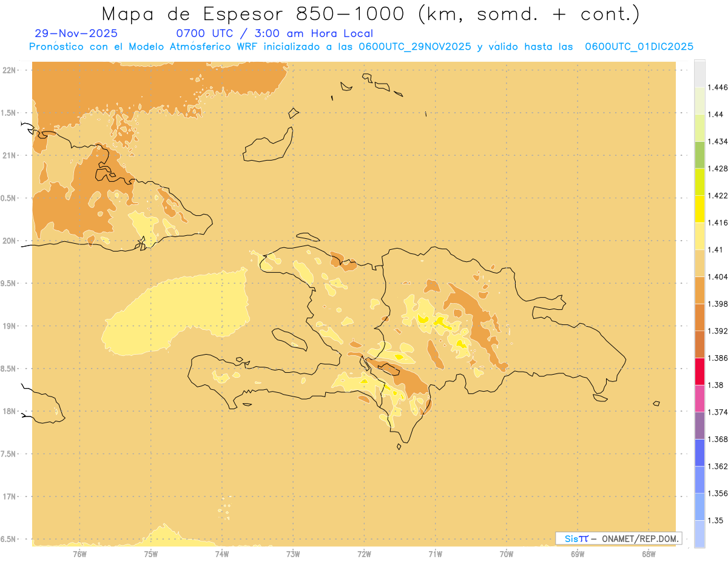728x562 pixels.
Task: Select the date text '29-Nov-2025'
Action: [x=76, y=34]
